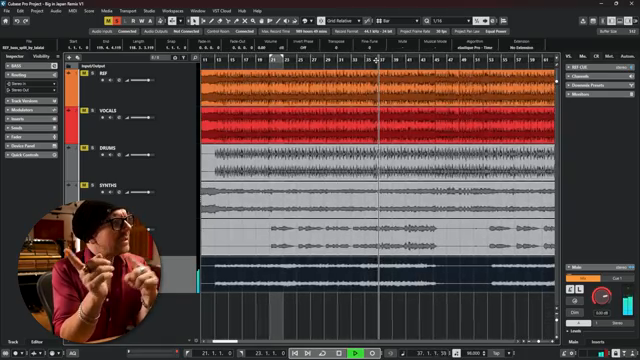Select the Comp hand tool

[261, 21]
